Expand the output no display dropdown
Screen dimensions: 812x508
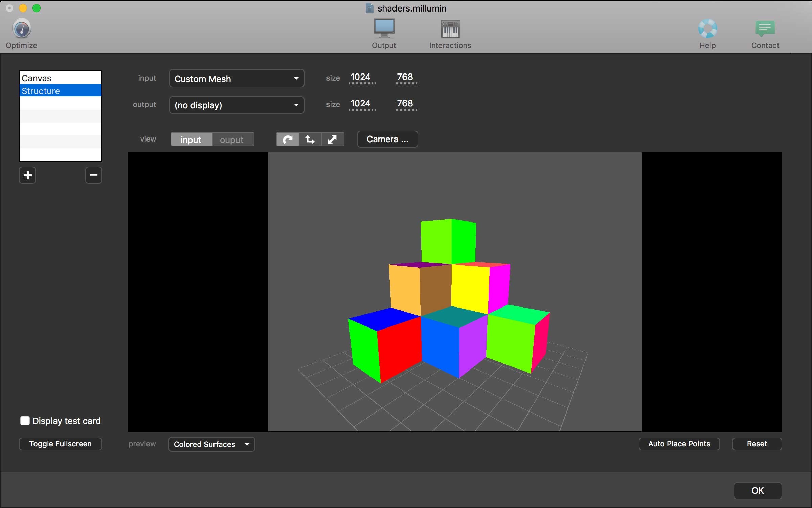[x=236, y=105]
